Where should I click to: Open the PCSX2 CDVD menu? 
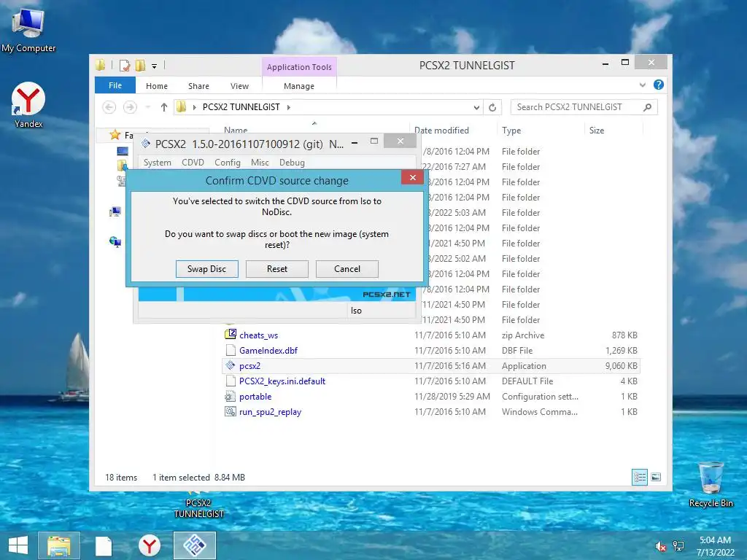[193, 163]
